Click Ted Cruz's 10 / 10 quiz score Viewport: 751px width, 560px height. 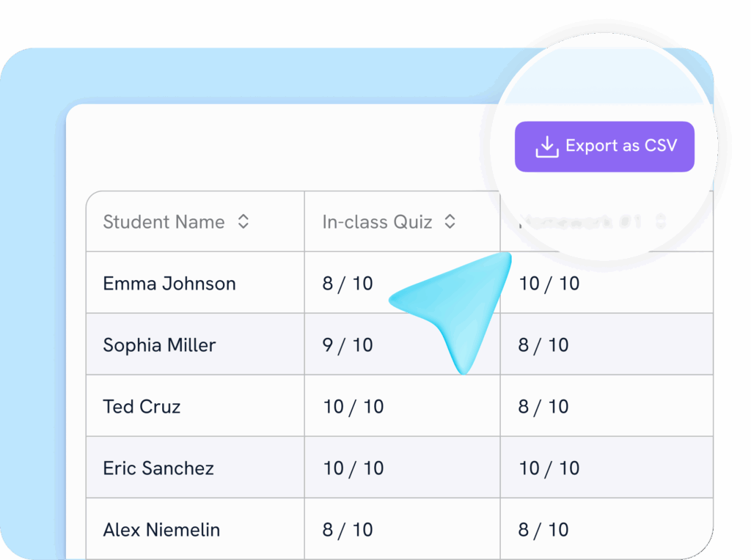pyautogui.click(x=353, y=407)
